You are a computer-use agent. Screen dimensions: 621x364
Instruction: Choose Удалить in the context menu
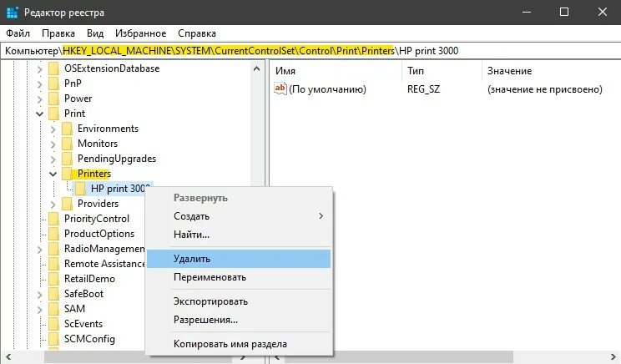tap(239, 259)
